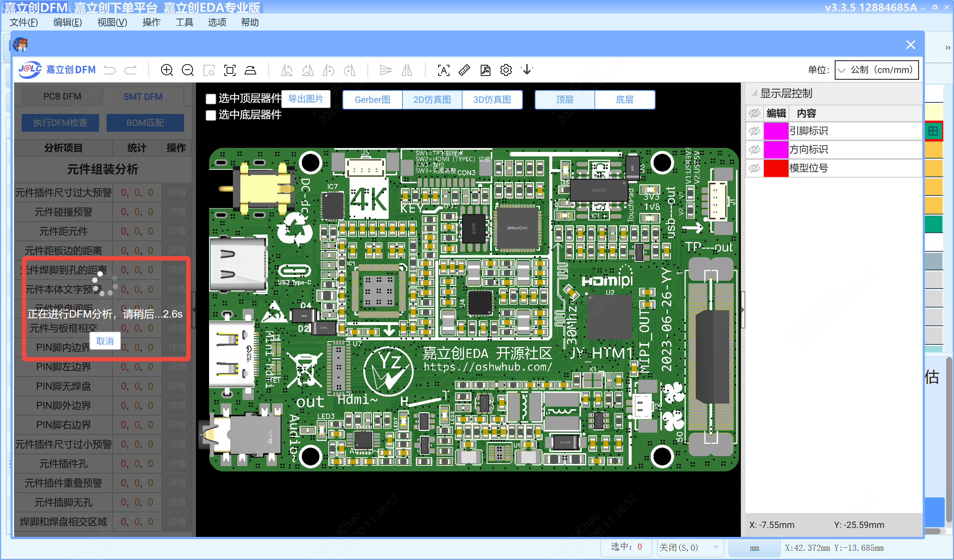954x560 pixels.
Task: Click the green grid icon on right edge
Action: click(934, 131)
